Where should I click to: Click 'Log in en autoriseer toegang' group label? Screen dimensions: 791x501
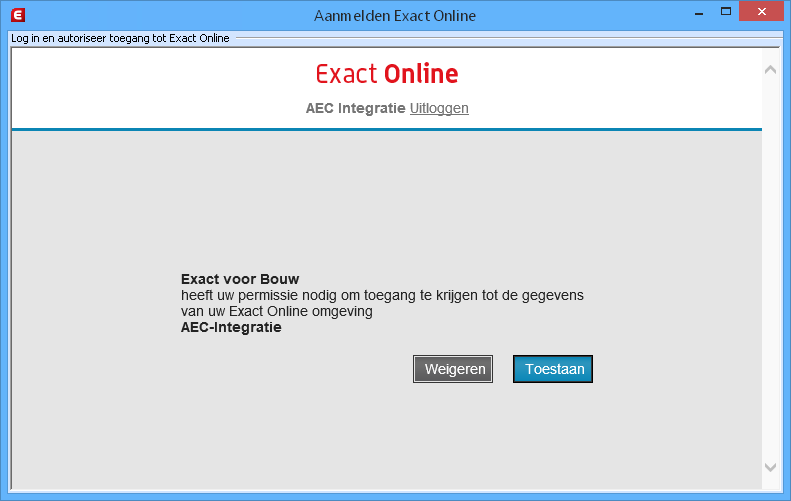click(x=120, y=38)
